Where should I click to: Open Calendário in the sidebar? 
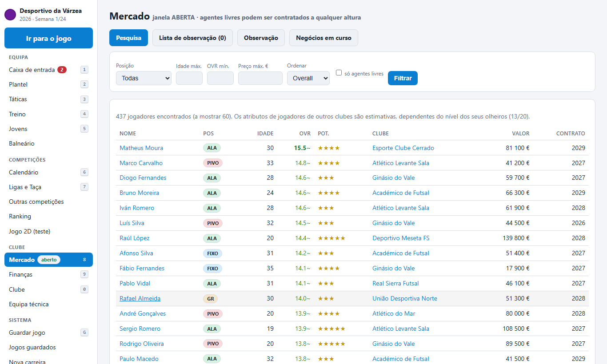click(48, 172)
